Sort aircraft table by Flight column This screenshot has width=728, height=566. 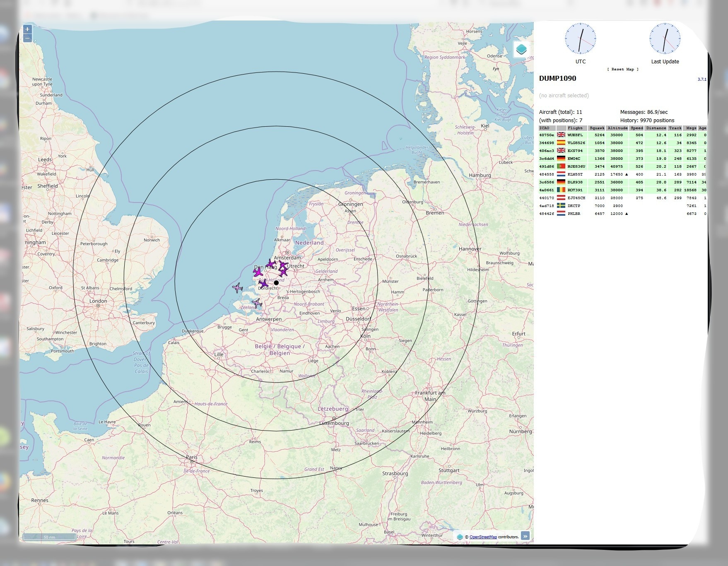click(x=575, y=128)
